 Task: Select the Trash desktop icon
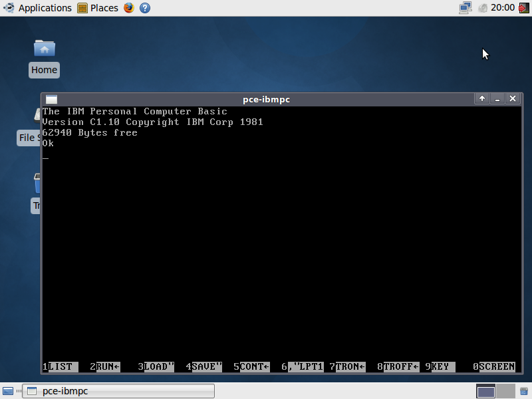pyautogui.click(x=37, y=184)
